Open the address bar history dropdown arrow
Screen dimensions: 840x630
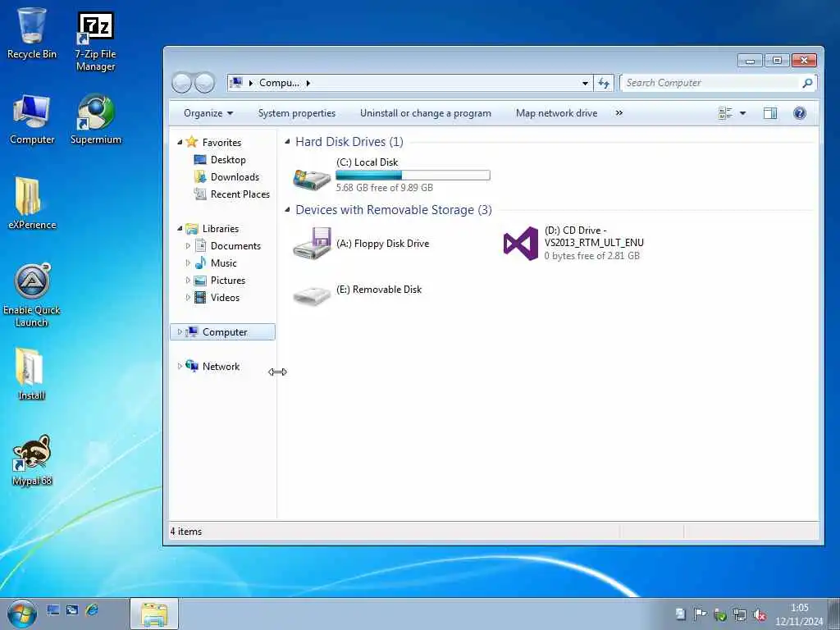[x=585, y=83]
